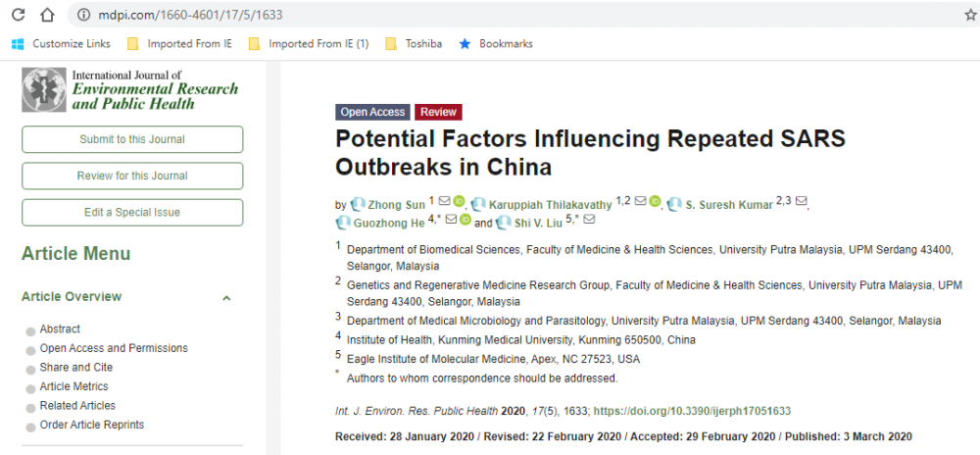Click Submit to this Journal button
The image size is (980, 455).
click(132, 139)
